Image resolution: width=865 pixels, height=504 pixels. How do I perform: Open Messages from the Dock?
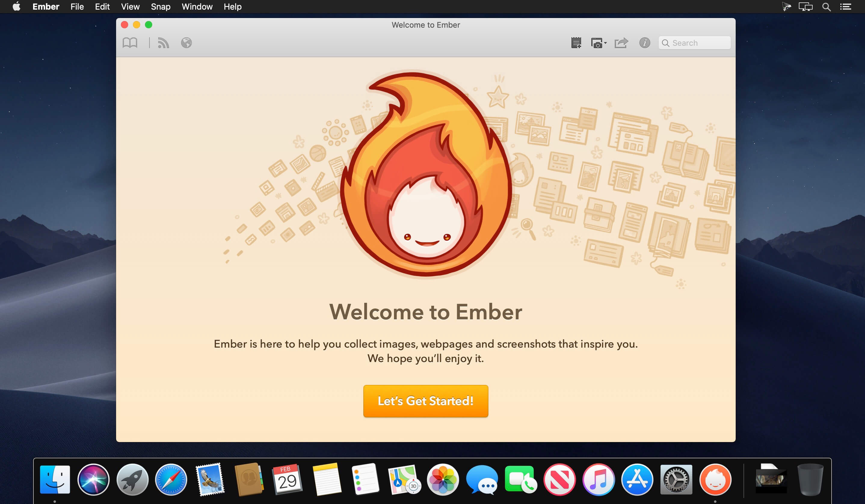click(x=482, y=479)
